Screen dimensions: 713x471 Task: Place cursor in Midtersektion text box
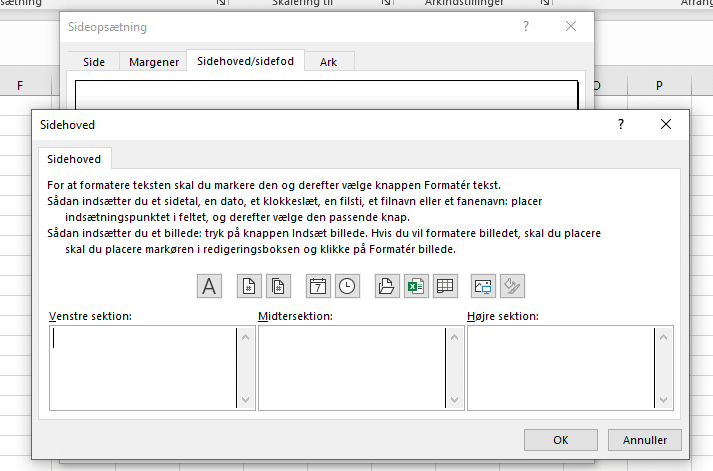tap(351, 366)
